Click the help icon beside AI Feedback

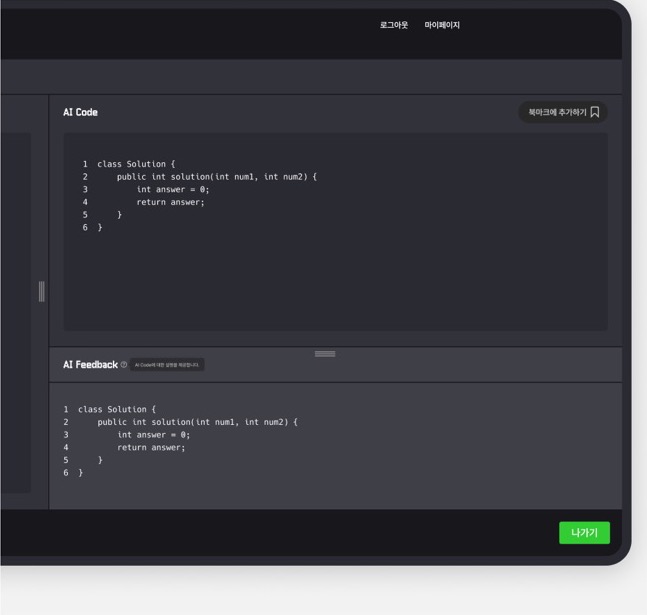124,364
